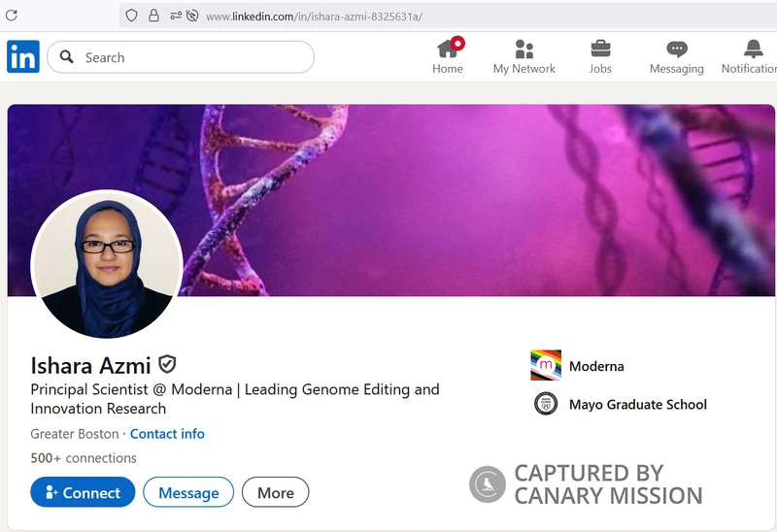
Task: Open the Contact info link
Action: (x=167, y=434)
